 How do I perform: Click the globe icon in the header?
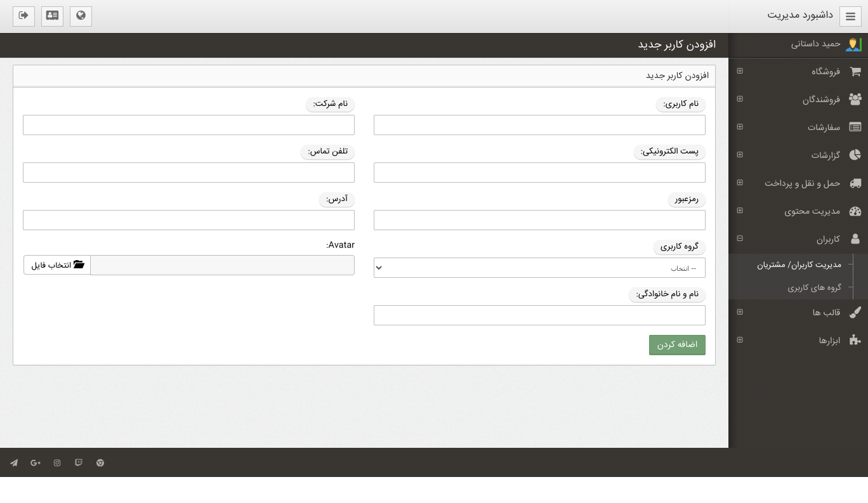tap(81, 16)
